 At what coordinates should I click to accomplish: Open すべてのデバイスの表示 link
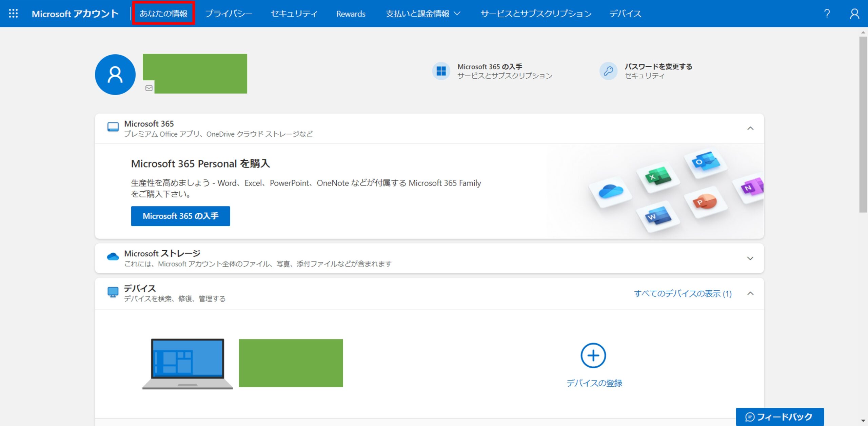coord(683,294)
